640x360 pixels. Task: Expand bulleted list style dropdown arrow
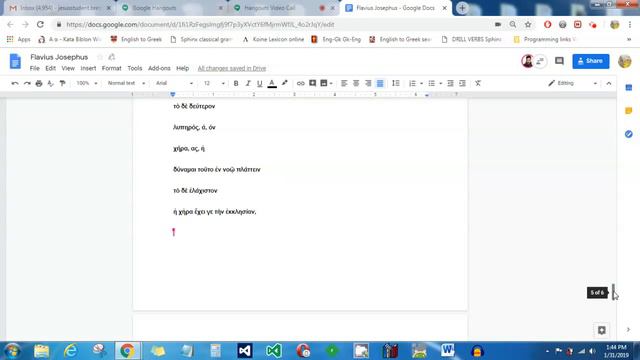[x=440, y=83]
